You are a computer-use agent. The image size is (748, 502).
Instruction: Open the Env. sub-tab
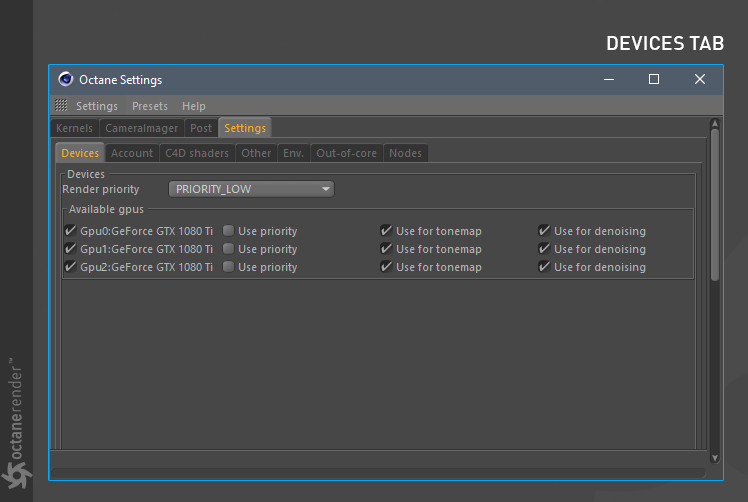pyautogui.click(x=293, y=153)
